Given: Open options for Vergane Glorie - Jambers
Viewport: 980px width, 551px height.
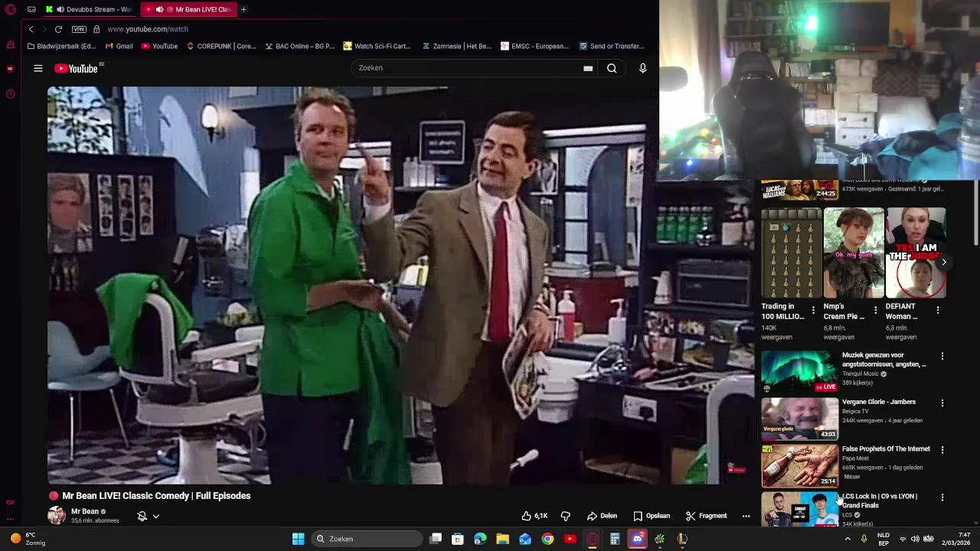Looking at the screenshot, I should [942, 403].
